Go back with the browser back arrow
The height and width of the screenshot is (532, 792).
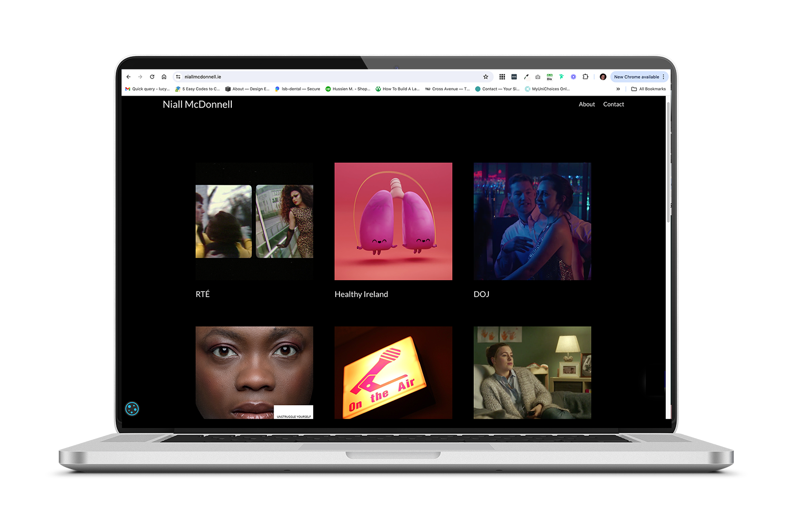tap(128, 77)
